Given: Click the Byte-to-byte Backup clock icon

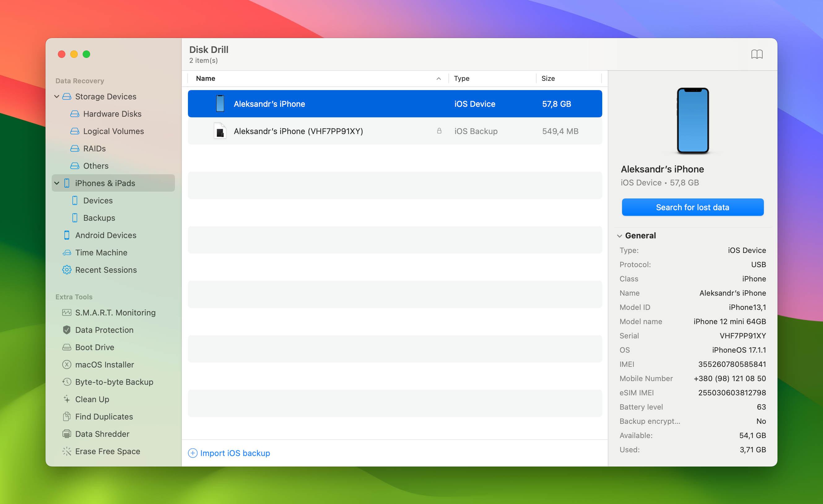Looking at the screenshot, I should point(67,382).
